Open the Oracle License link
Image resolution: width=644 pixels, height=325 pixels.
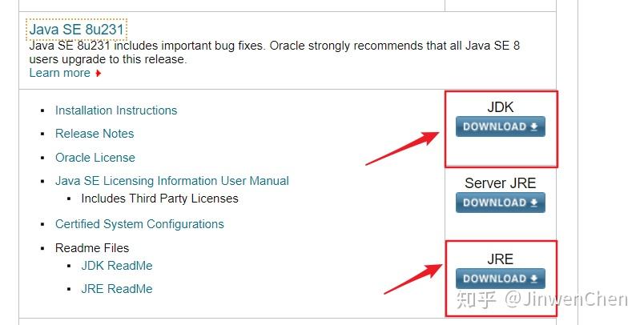click(x=95, y=158)
